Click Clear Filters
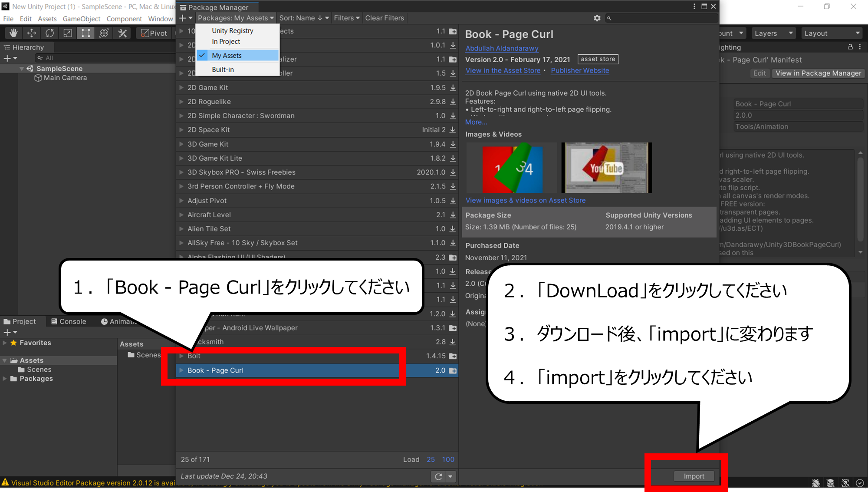Screen dimensions: 868x492 [x=385, y=18]
